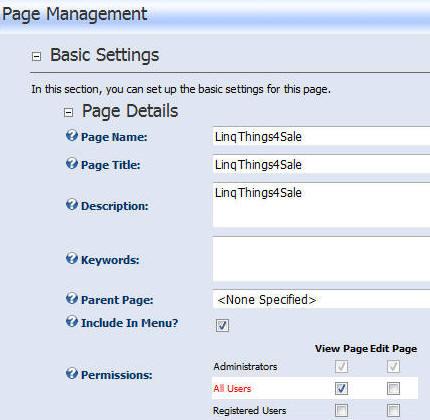Focus the Page Name input field
The height and width of the screenshot is (420, 430).
click(321, 136)
